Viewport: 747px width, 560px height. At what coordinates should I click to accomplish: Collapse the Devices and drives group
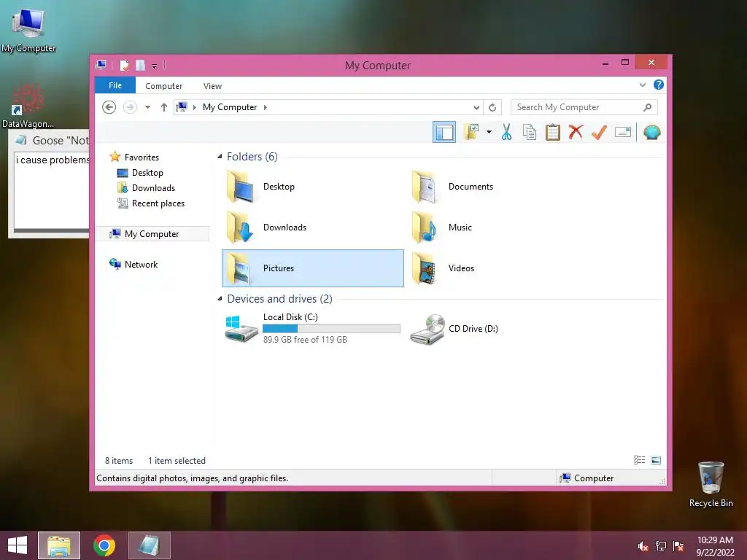tap(220, 298)
